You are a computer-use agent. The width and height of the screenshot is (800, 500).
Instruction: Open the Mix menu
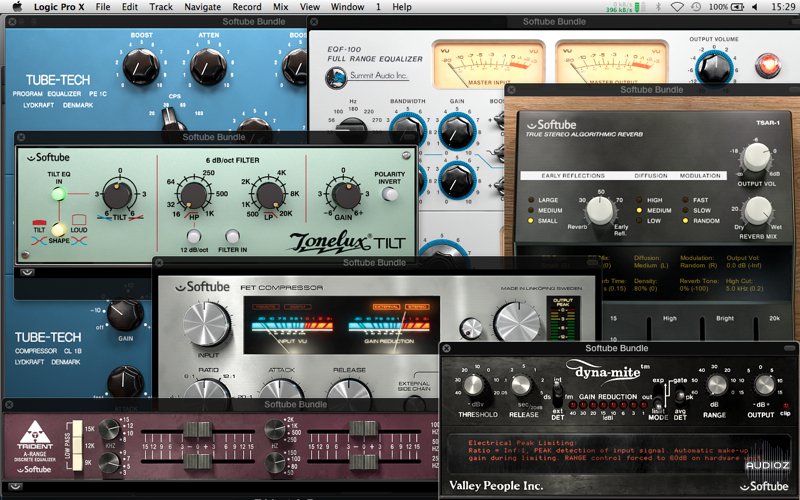[281, 7]
